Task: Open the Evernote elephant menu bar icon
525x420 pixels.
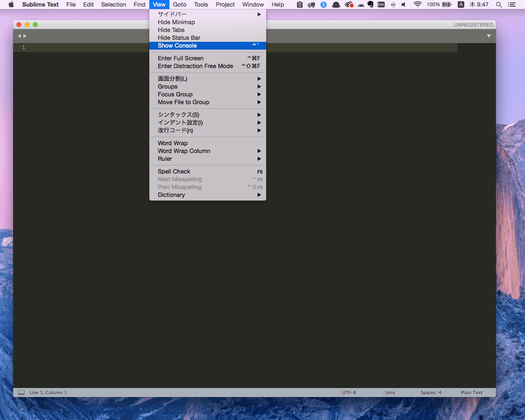Action: 370,5
